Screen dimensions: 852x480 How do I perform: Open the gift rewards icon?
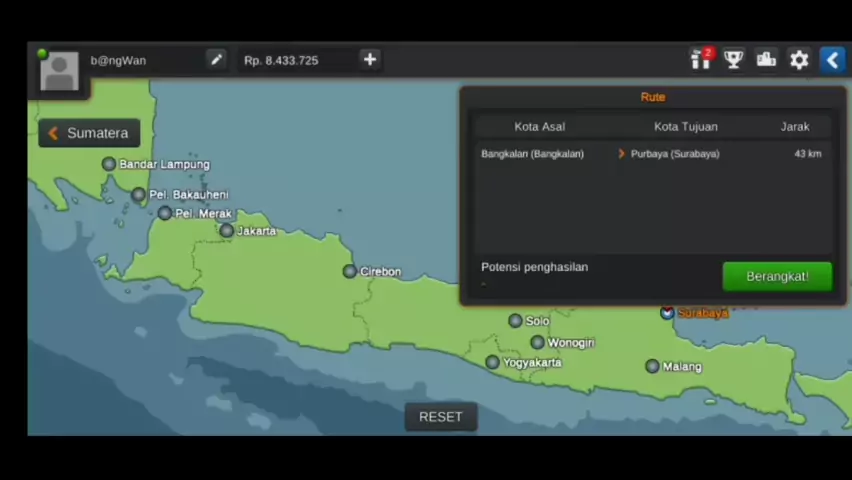click(700, 60)
